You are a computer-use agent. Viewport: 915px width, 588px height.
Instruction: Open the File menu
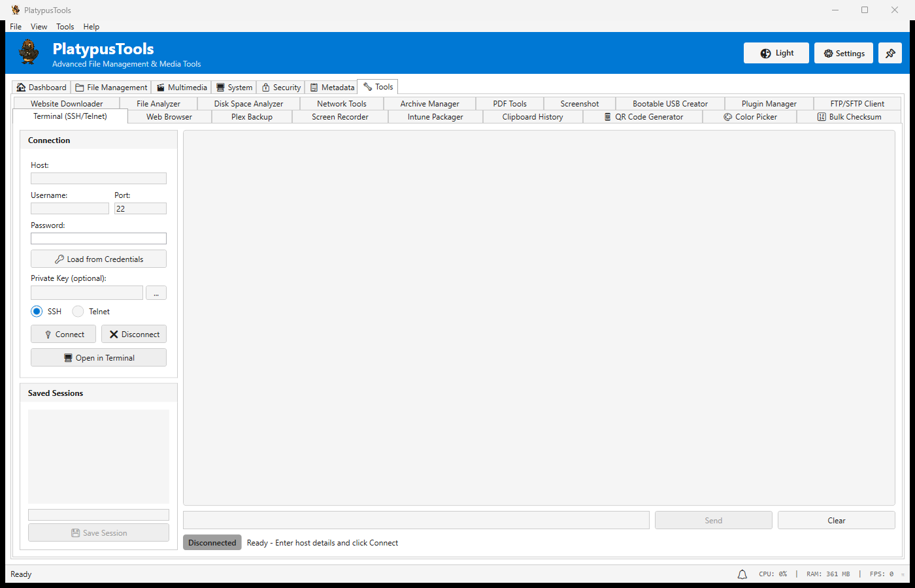[x=16, y=27]
